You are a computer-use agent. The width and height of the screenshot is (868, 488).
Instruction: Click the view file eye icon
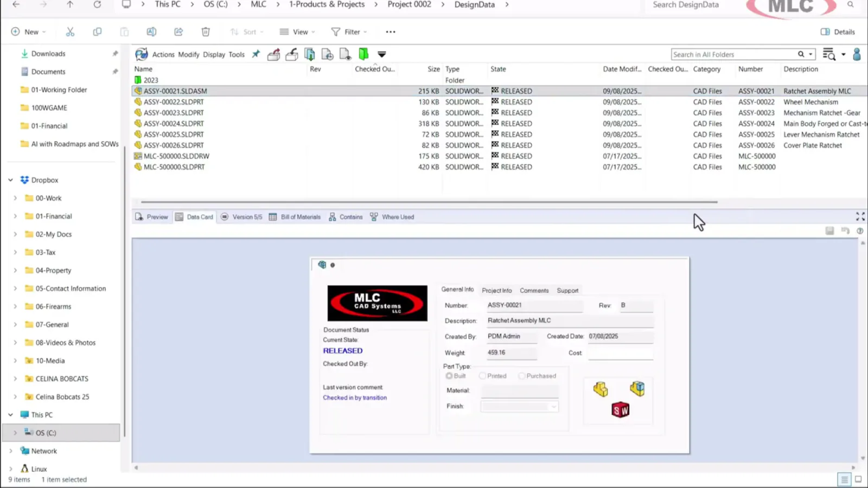[346, 54]
